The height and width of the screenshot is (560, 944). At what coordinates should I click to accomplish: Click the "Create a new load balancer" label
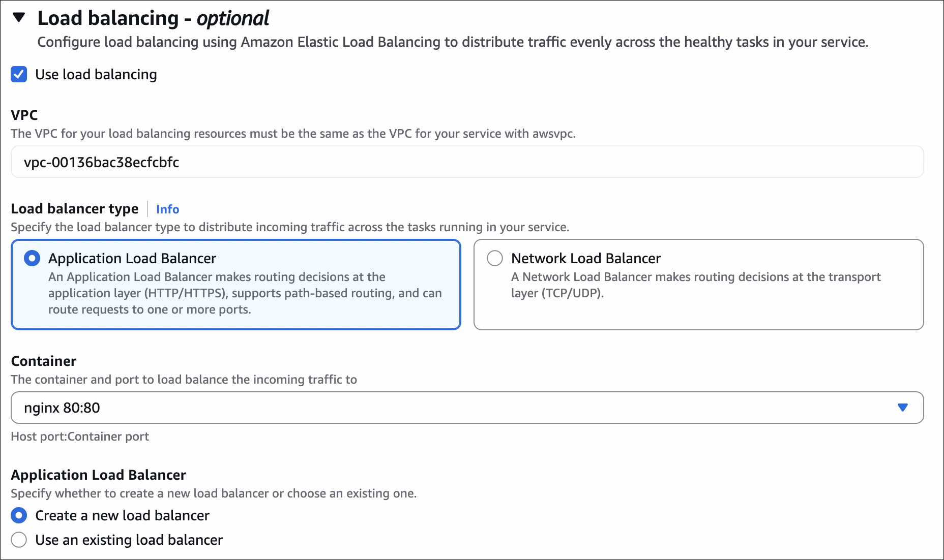122,515
